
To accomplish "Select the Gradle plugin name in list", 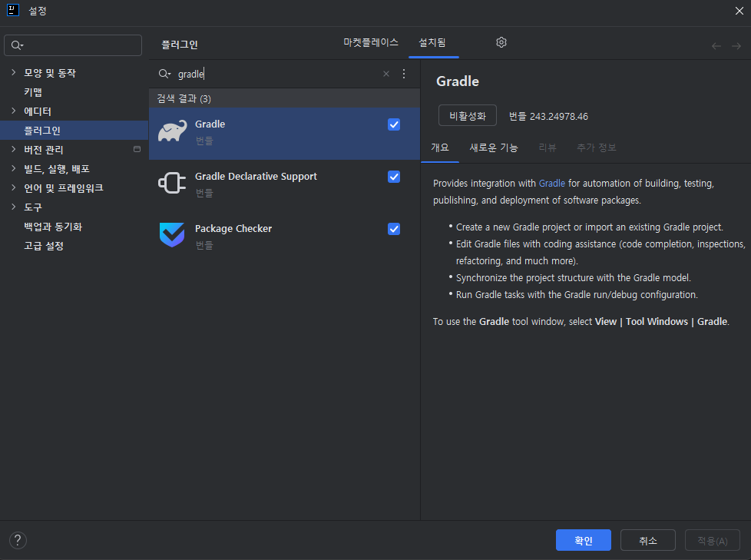I will tap(210, 124).
